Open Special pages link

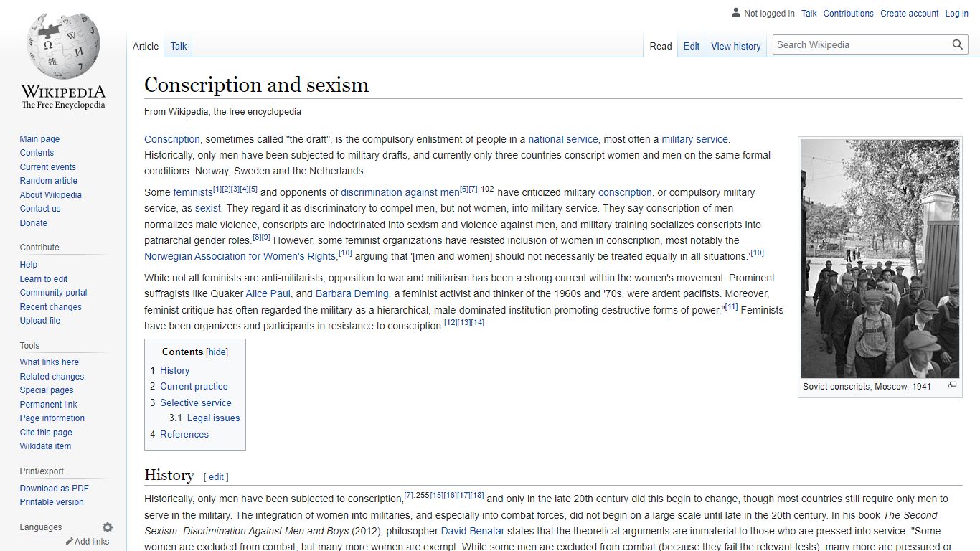tap(47, 390)
